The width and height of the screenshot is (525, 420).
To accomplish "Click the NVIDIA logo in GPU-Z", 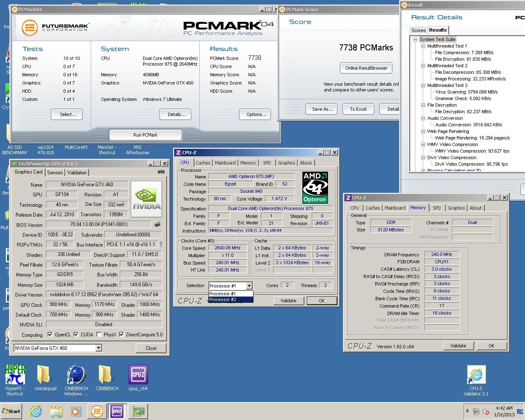I will pyautogui.click(x=146, y=199).
